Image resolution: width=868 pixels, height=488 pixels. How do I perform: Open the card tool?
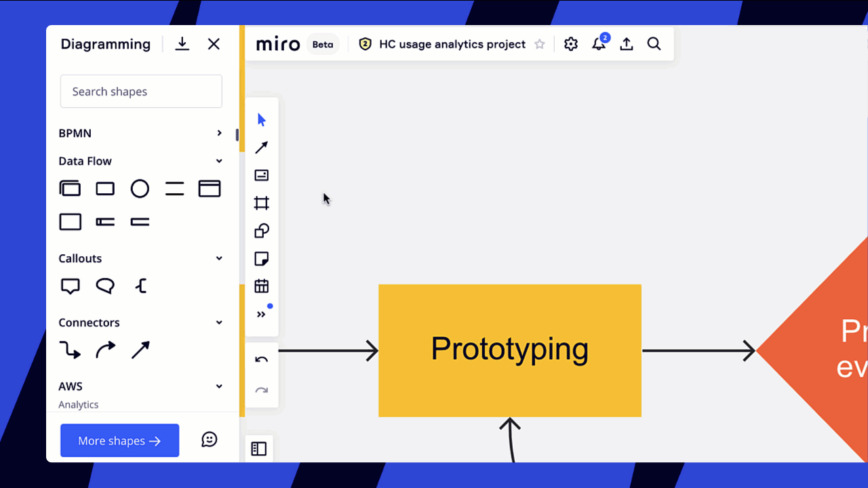point(261,175)
